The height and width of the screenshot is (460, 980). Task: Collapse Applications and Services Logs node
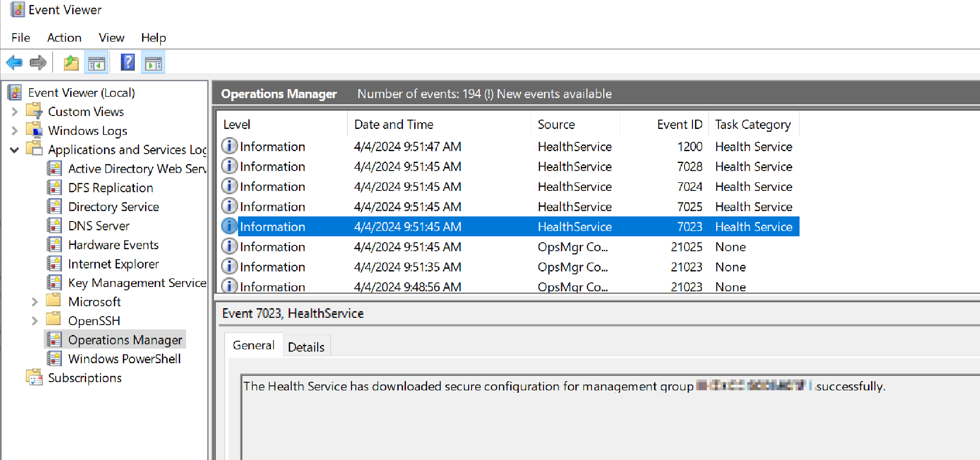coord(15,150)
